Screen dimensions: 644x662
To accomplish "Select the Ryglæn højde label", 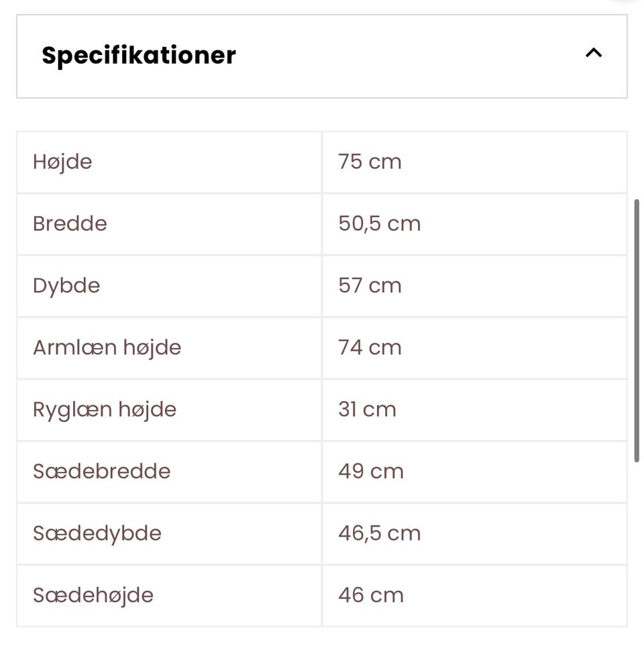I will (105, 409).
